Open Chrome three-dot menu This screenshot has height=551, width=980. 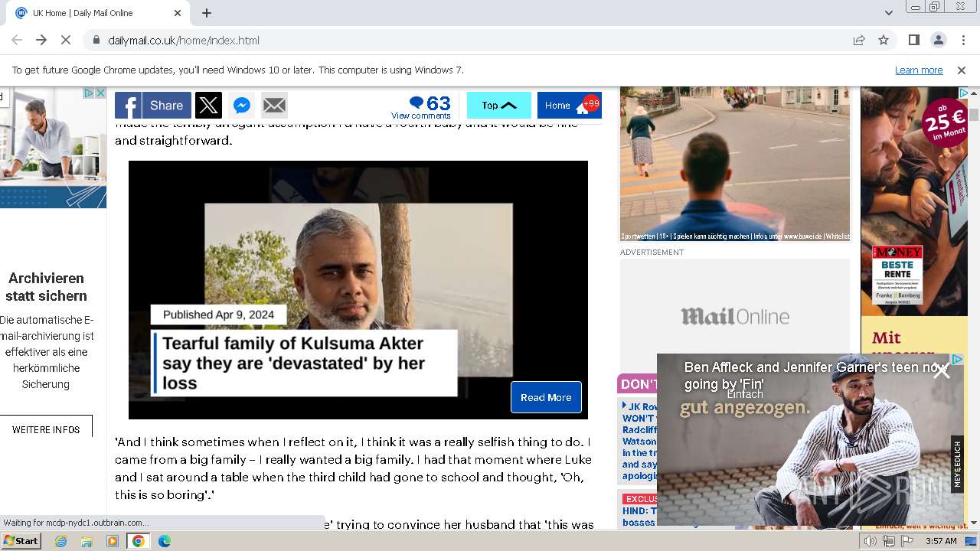click(x=963, y=40)
